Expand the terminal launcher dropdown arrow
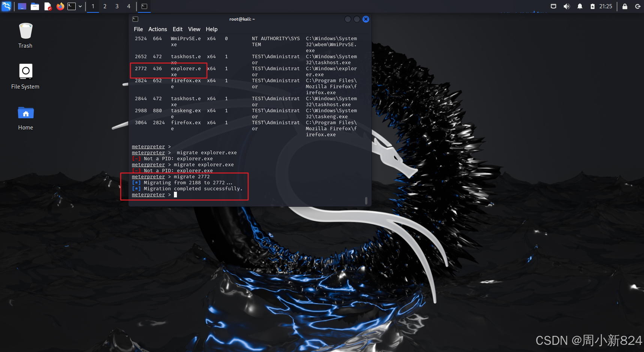Viewport: 644px width, 352px height. click(80, 6)
